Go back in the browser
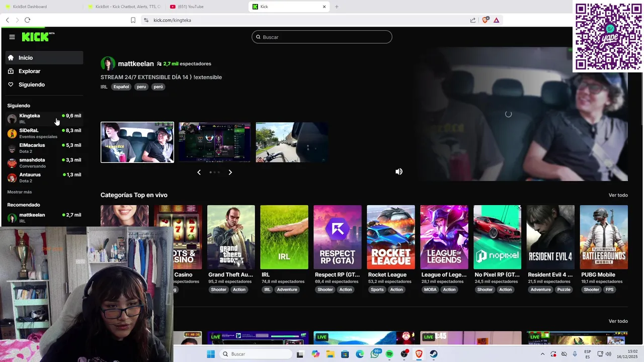This screenshot has height=362, width=644. tap(7, 20)
